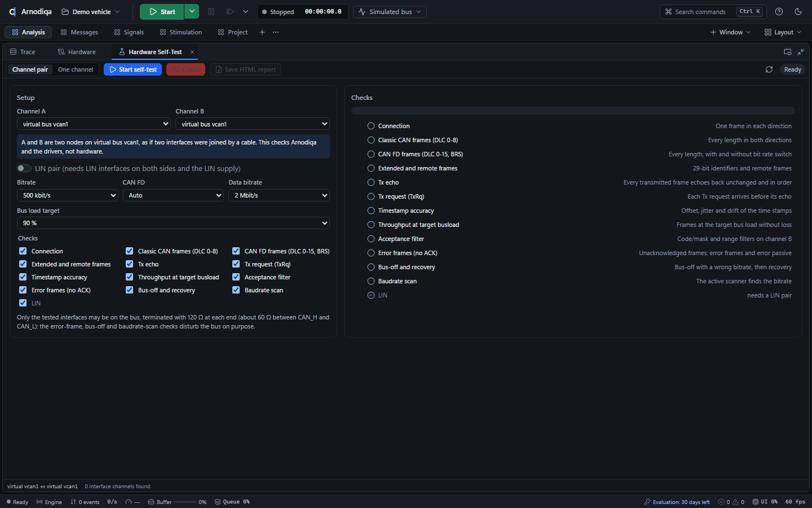The image size is (812, 508).
Task: Select the One channel mode
Action: tap(76, 69)
